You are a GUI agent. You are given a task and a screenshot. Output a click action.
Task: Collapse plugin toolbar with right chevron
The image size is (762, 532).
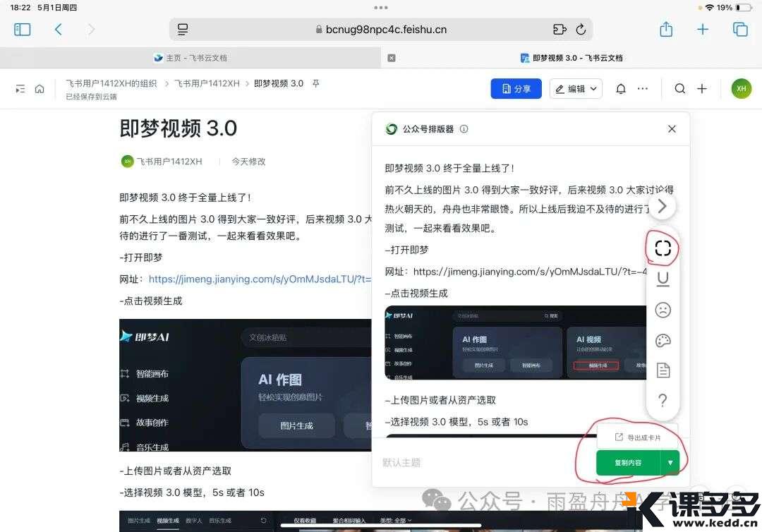(x=662, y=207)
